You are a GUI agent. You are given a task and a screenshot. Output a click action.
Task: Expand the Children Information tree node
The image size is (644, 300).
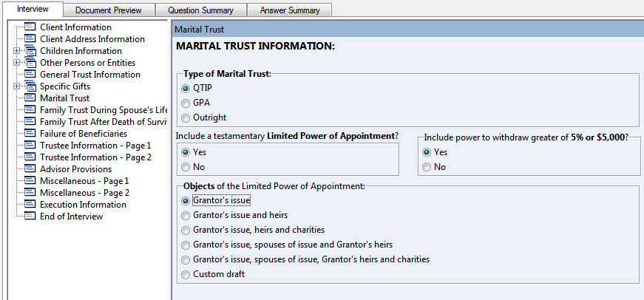[x=16, y=51]
